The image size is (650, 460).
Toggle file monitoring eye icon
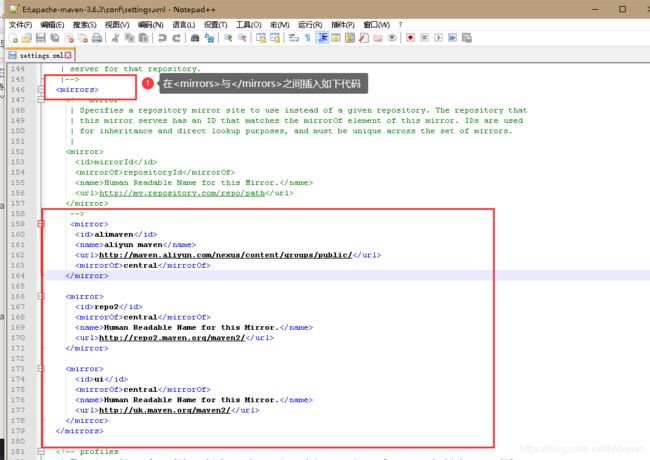point(392,38)
